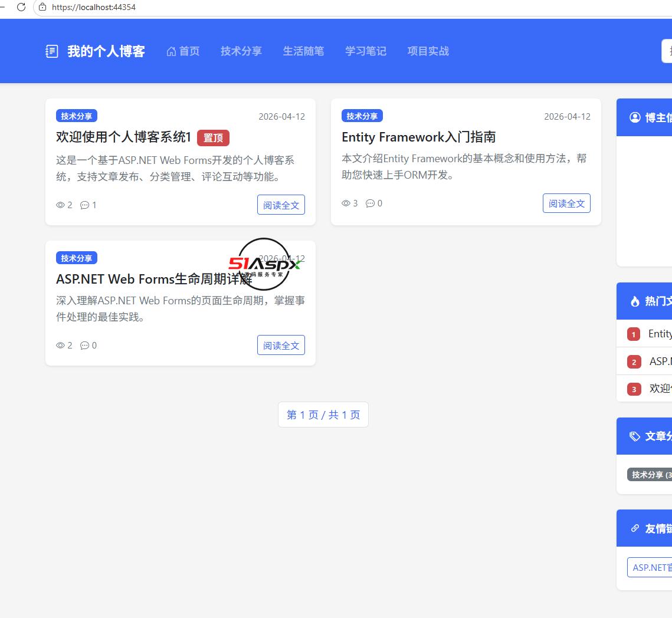The height and width of the screenshot is (618, 672).
Task: Click the flame icon in 热门 sidebar header
Action: point(635,301)
